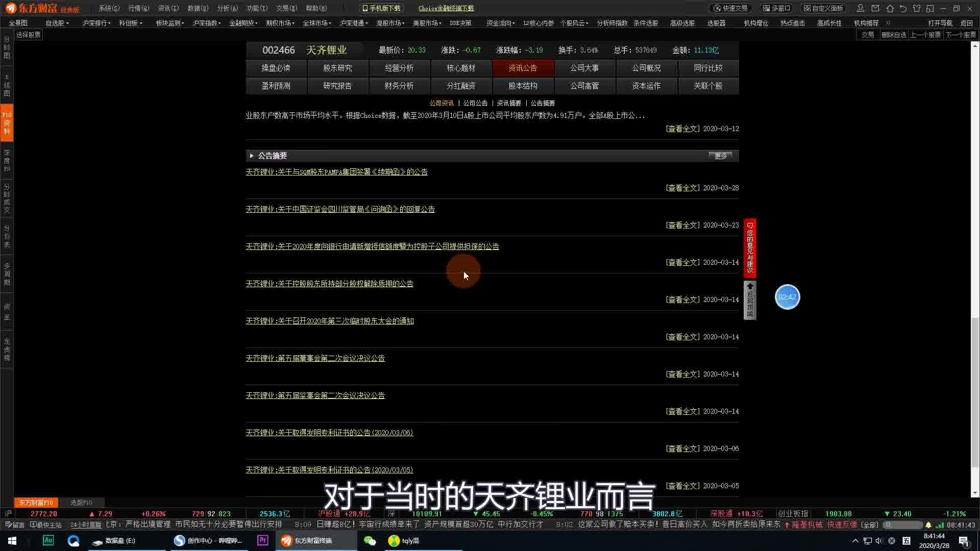Open sidebar 龙虎榜 panel
Screen dimensions: 980x551
click(x=7, y=349)
